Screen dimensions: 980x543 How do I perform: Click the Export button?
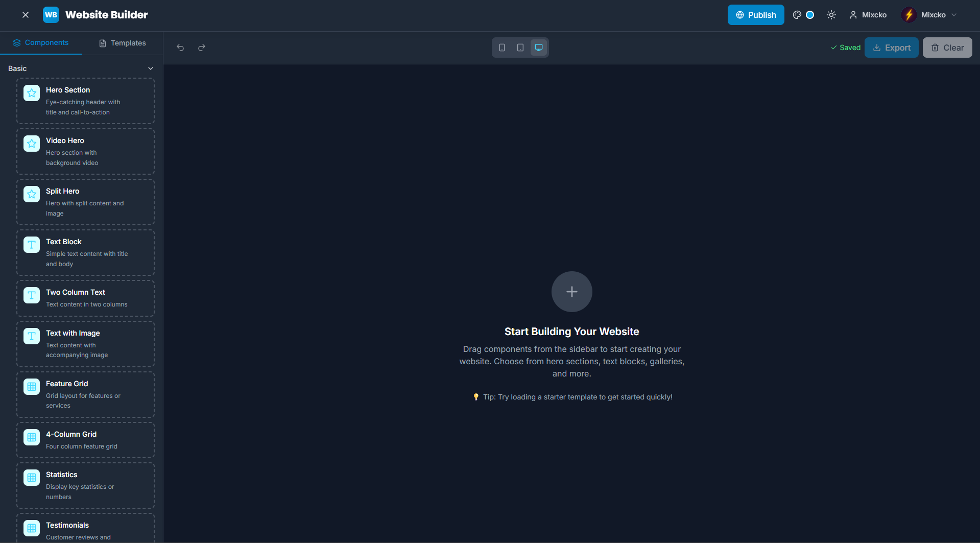tap(891, 48)
